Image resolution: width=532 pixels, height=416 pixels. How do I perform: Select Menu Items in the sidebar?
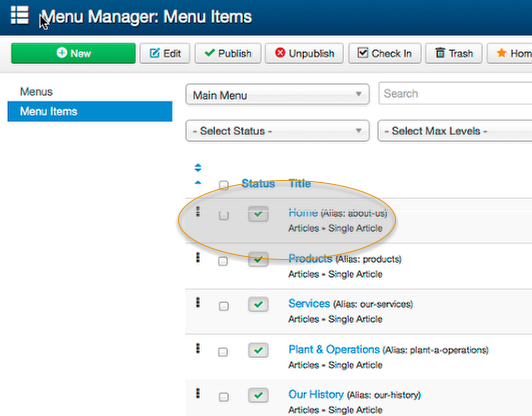[90, 111]
